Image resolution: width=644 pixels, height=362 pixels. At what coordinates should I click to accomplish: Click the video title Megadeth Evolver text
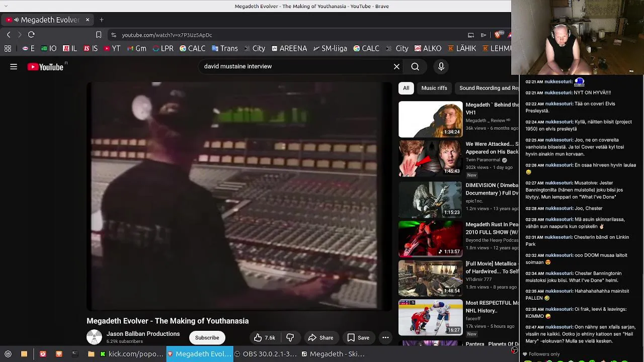click(x=168, y=321)
